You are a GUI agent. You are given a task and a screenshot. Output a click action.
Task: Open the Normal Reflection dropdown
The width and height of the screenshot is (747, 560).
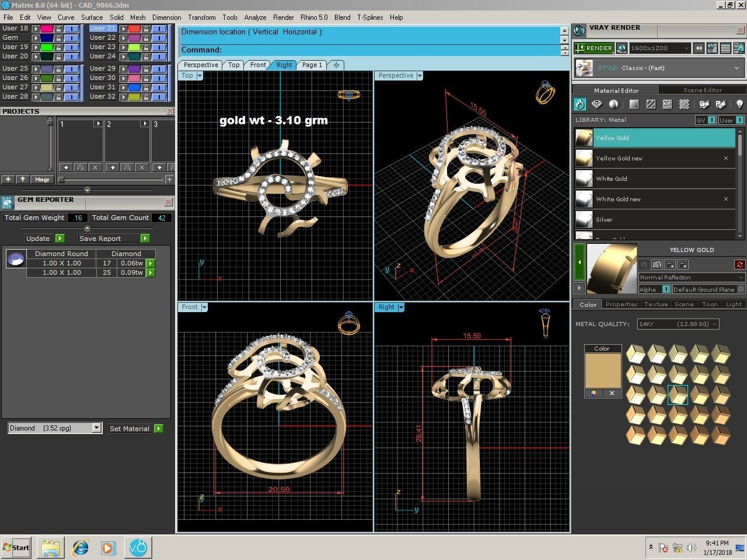[692, 277]
